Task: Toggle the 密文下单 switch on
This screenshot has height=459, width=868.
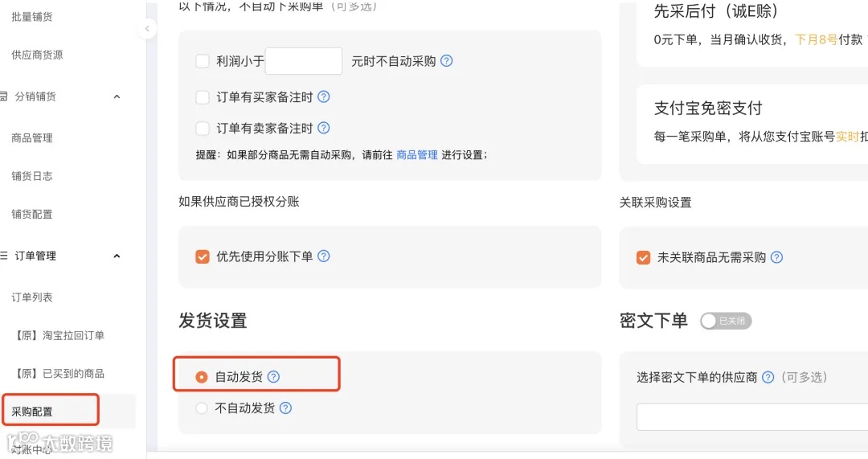Action: (725, 321)
